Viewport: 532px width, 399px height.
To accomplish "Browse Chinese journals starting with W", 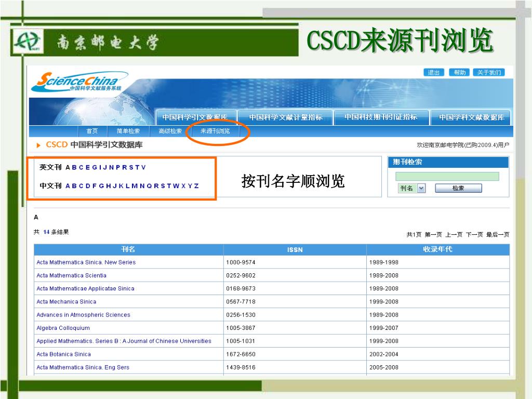I will [x=176, y=186].
